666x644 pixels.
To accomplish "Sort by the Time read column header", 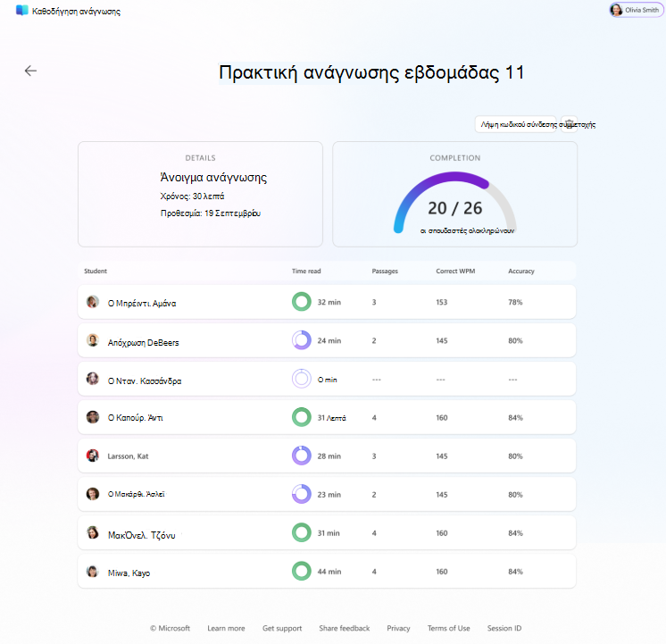I will [306, 271].
